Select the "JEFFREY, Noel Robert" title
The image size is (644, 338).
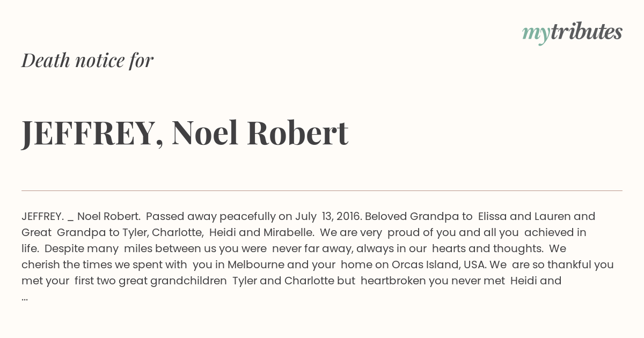tap(185, 133)
